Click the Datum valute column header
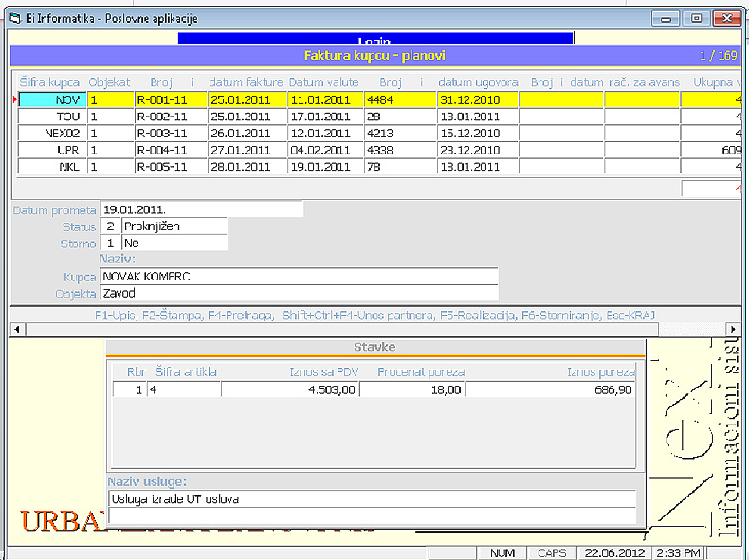The width and height of the screenshot is (749, 560). [x=324, y=82]
